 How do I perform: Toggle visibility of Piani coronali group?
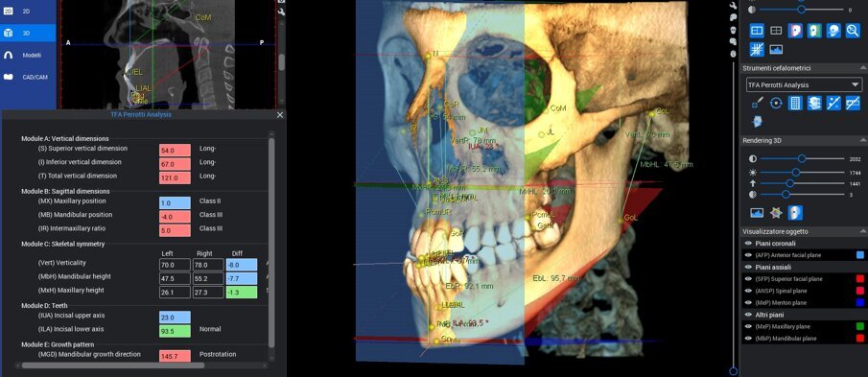tap(748, 243)
